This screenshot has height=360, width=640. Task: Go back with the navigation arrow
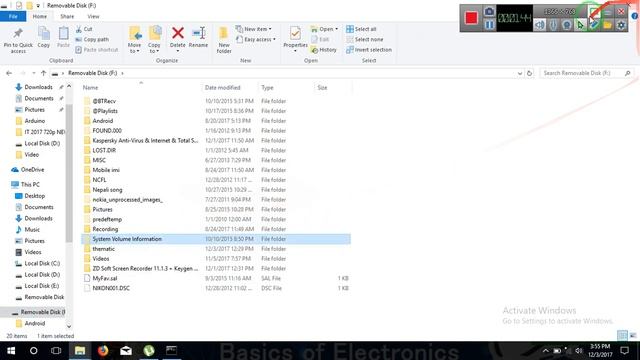[9, 73]
